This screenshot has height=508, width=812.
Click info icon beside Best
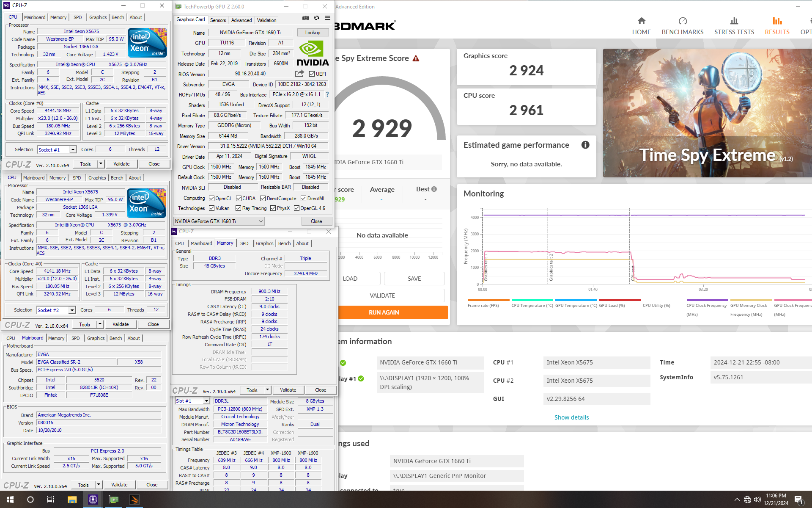tap(434, 189)
